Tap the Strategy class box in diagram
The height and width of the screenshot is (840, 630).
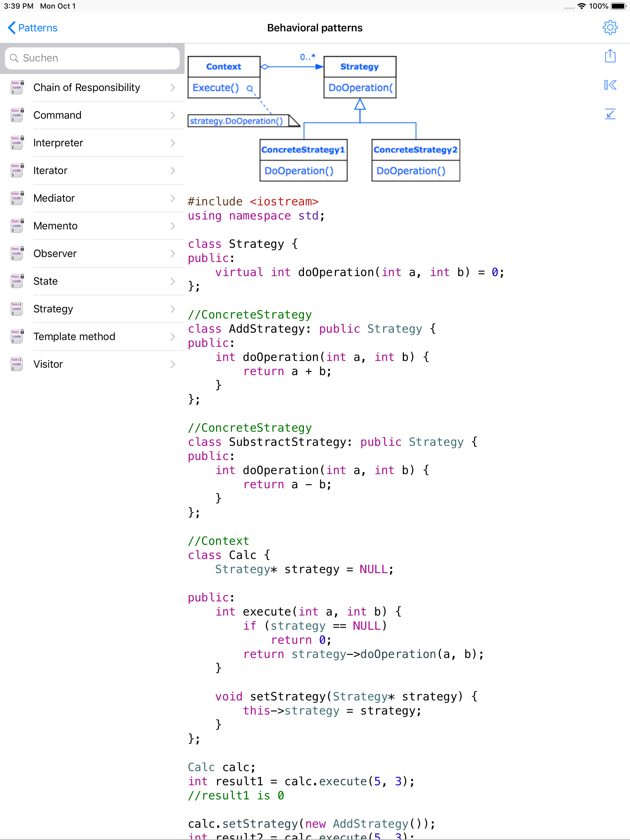coord(360,77)
